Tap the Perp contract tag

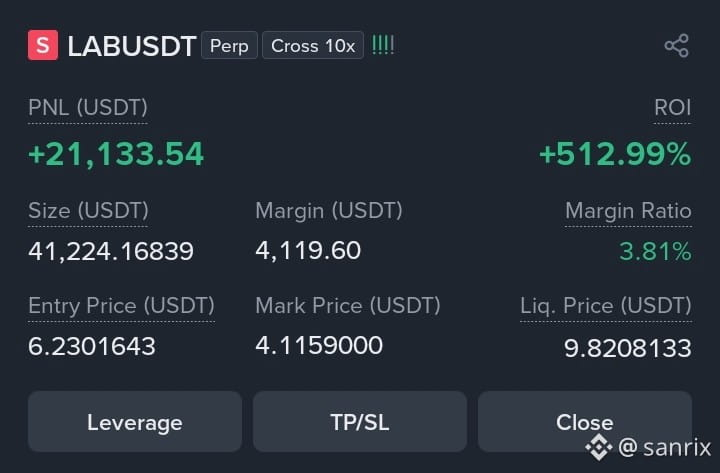(x=229, y=45)
